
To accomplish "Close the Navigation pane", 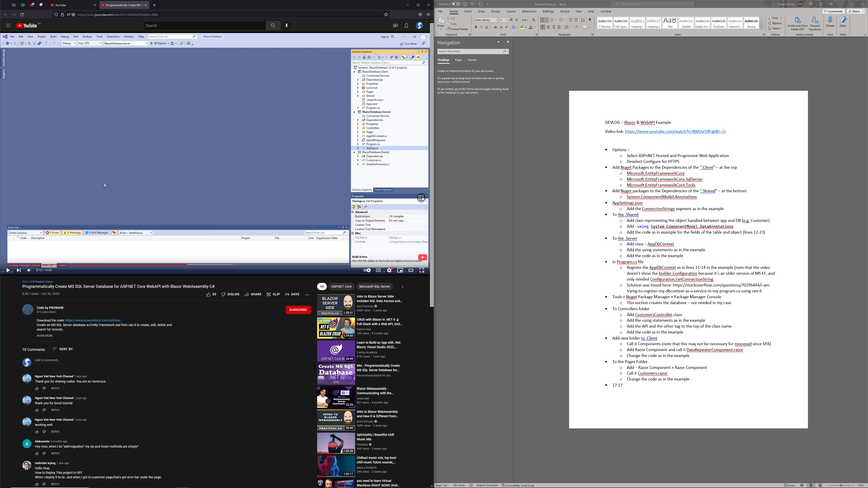I will point(508,42).
